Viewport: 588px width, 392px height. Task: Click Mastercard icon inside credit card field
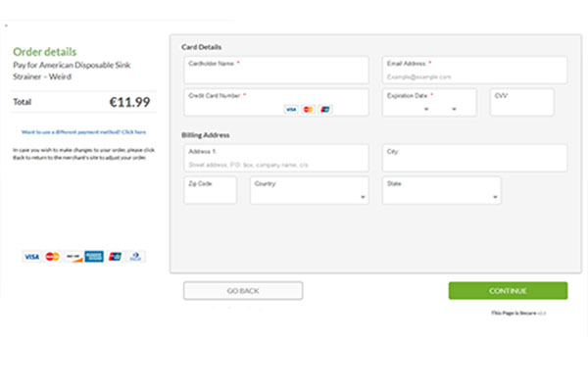308,109
